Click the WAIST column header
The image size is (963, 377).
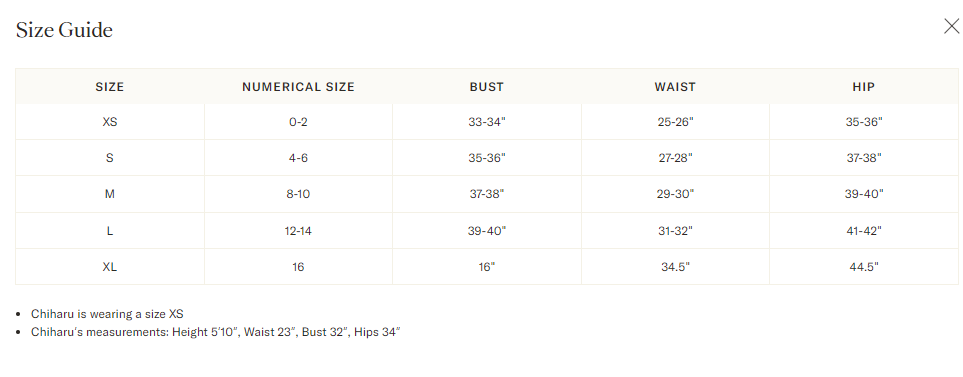pos(675,87)
